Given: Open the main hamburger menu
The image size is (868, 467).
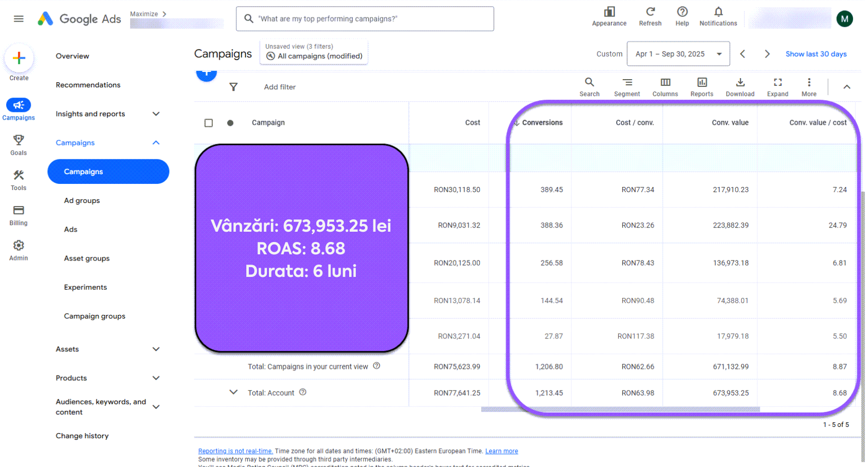Looking at the screenshot, I should click(x=19, y=19).
